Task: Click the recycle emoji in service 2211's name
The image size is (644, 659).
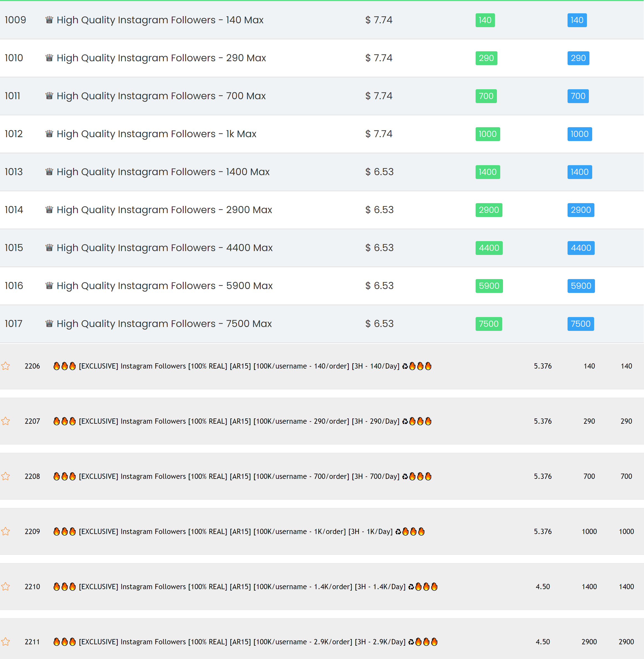Action: tap(411, 642)
